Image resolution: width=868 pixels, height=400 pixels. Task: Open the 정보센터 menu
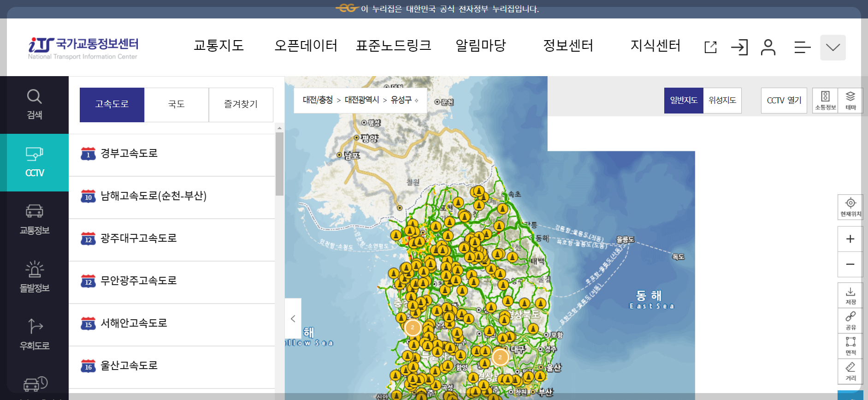tap(568, 46)
